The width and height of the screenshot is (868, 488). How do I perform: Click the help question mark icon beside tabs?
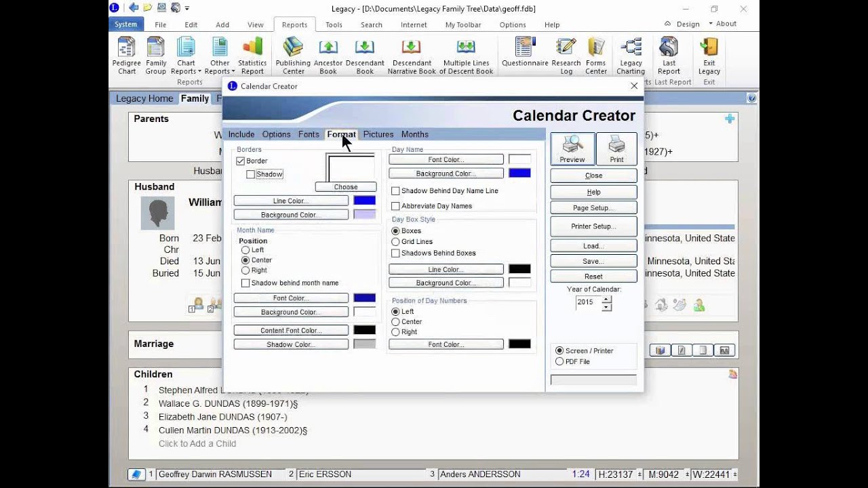click(751, 98)
